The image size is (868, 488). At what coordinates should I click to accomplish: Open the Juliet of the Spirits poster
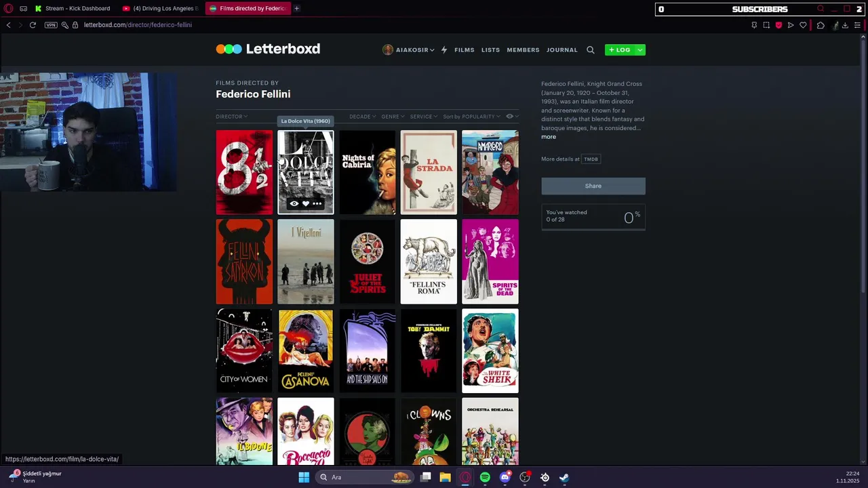pos(367,262)
